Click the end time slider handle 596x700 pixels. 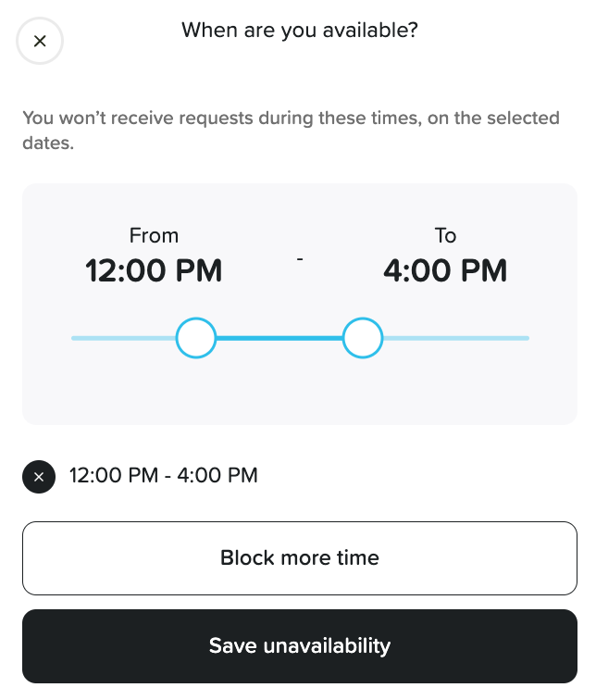pyautogui.click(x=363, y=338)
